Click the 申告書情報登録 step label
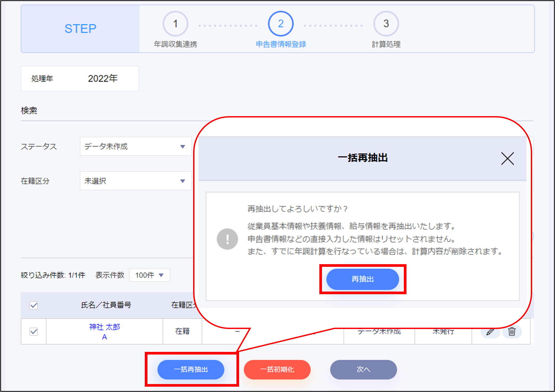The width and height of the screenshot is (555, 392). 281,44
